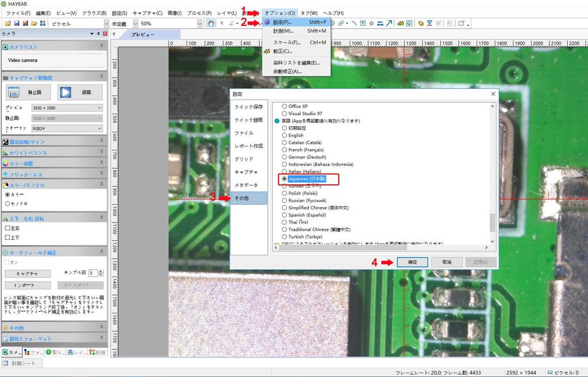Image resolution: width=588 pixels, height=377 pixels.
Task: Click the star shape tool icon
Action: 372,24
